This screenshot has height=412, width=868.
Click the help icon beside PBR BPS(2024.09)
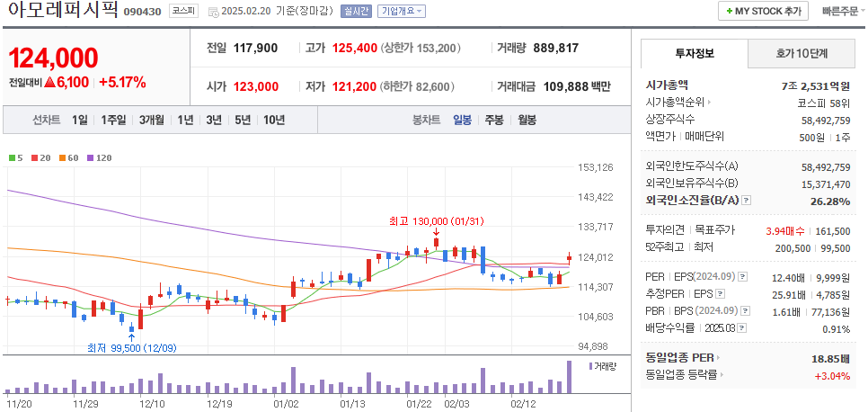748,311
